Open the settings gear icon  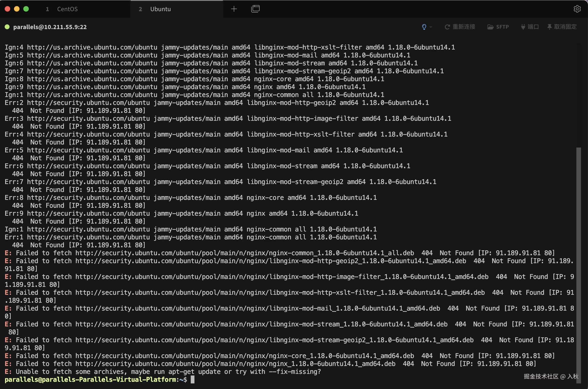(577, 9)
